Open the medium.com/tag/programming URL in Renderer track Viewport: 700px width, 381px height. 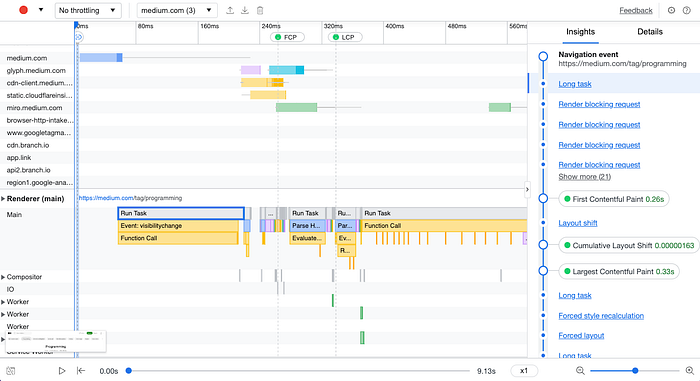(x=130, y=198)
